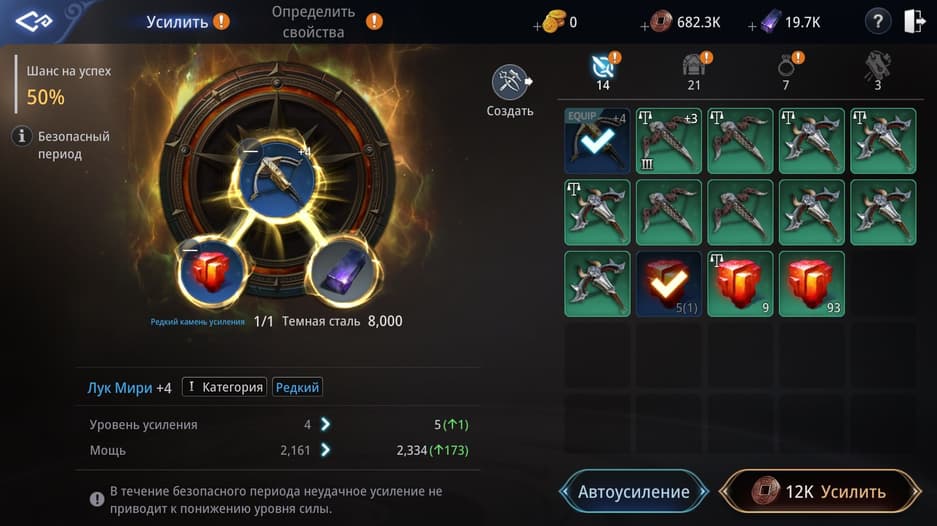This screenshot has height=526, width=937.
Task: Switch to Усилить tab
Action: coord(177,22)
